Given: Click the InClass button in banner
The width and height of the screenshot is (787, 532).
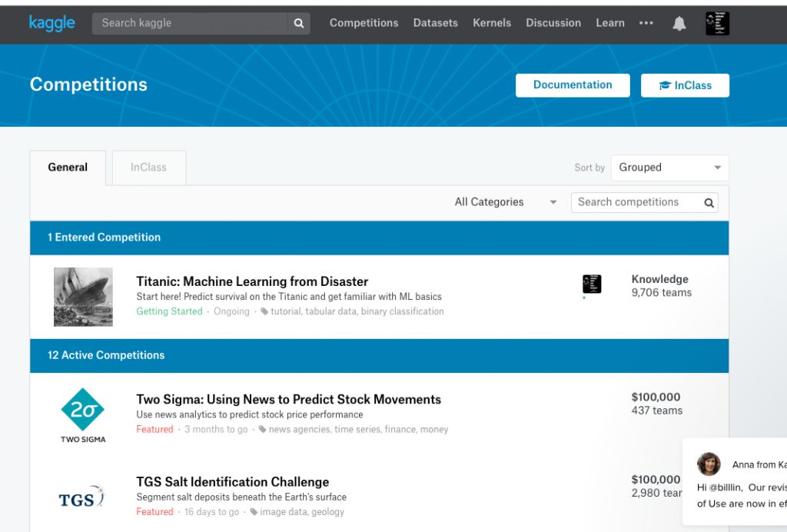Looking at the screenshot, I should 685,85.
